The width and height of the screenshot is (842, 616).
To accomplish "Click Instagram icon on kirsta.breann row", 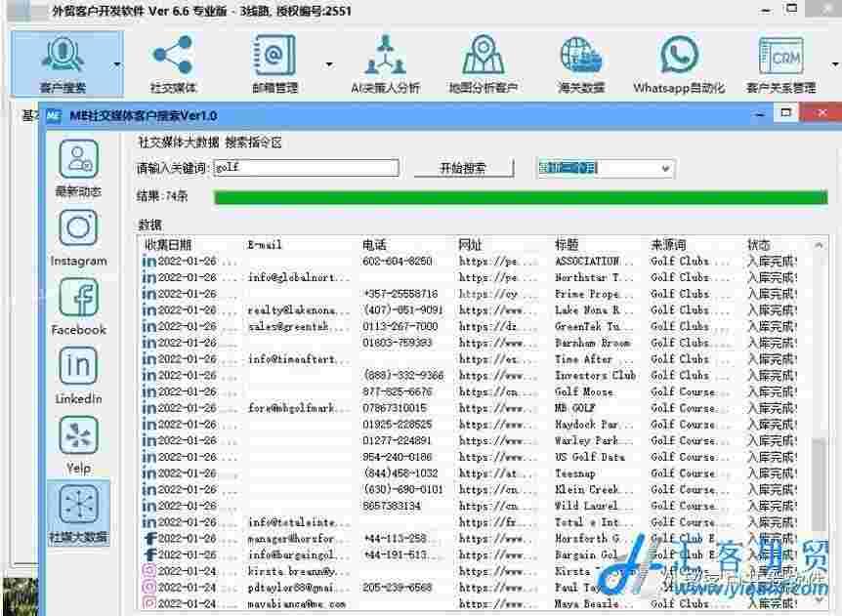I will click(x=148, y=571).
